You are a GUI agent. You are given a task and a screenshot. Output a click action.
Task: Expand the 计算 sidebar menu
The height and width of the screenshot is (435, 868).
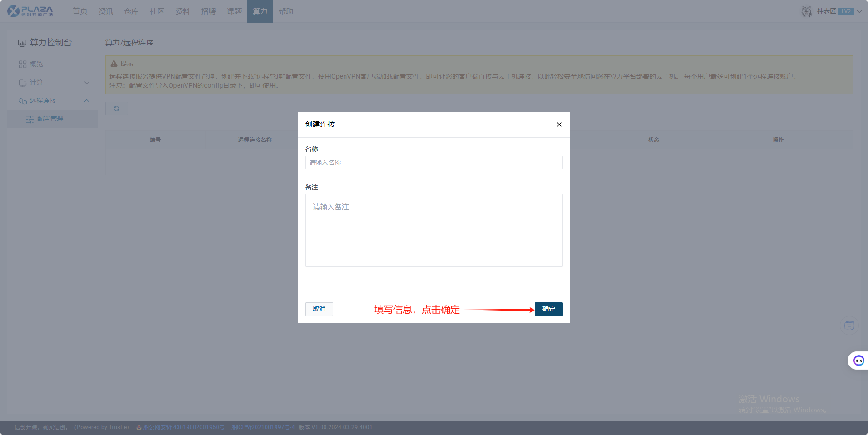click(x=87, y=83)
